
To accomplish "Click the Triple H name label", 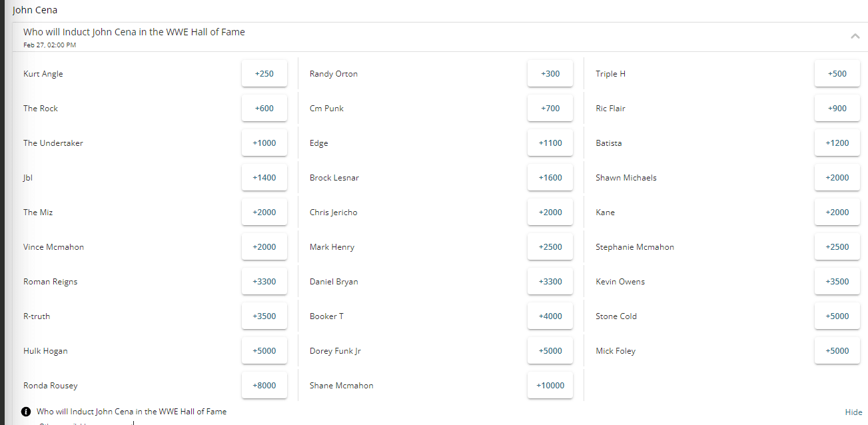I will (611, 74).
